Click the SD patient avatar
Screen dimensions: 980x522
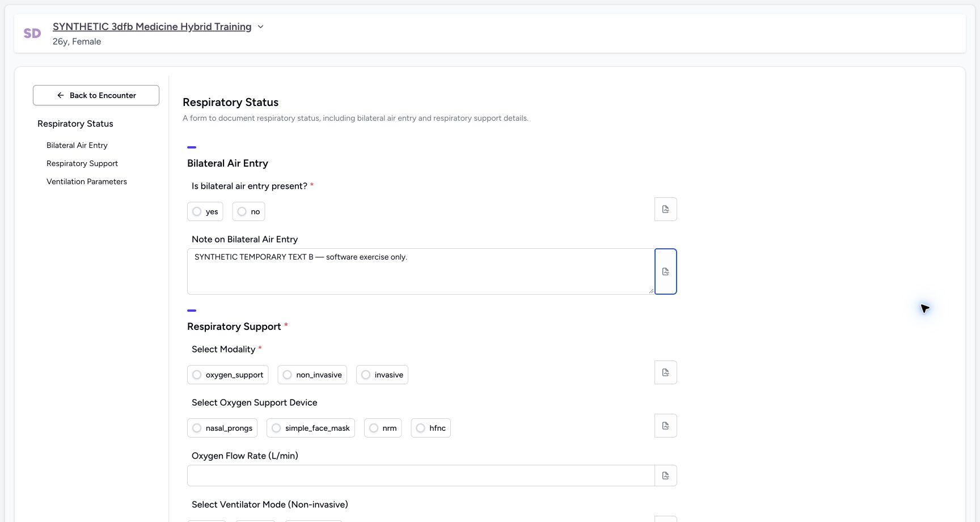point(32,33)
